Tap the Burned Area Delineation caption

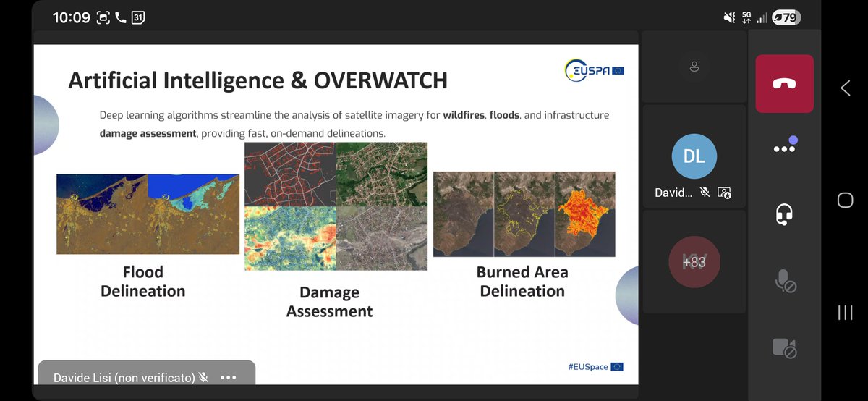[x=522, y=282]
